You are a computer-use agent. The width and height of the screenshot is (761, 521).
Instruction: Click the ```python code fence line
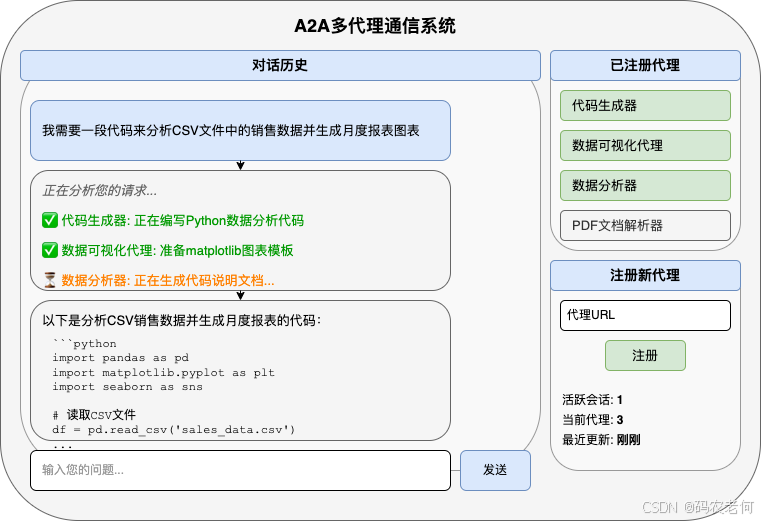coord(85,344)
